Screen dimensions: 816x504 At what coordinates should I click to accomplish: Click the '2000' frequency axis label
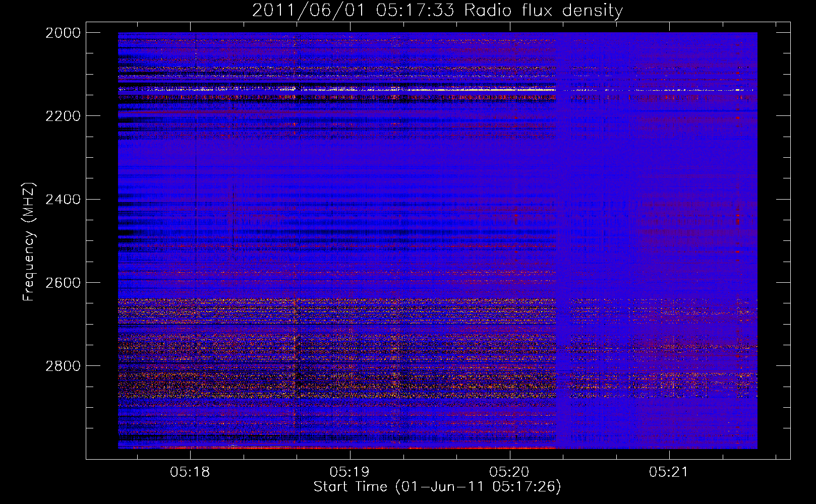[63, 33]
